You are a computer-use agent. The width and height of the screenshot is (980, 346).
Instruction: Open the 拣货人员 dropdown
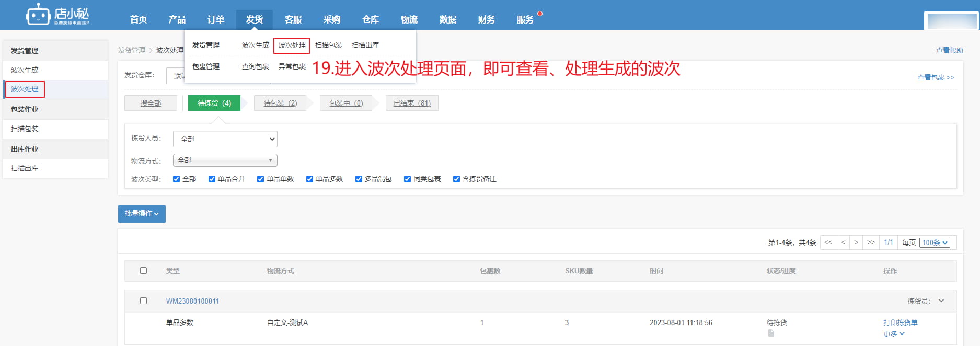point(225,139)
